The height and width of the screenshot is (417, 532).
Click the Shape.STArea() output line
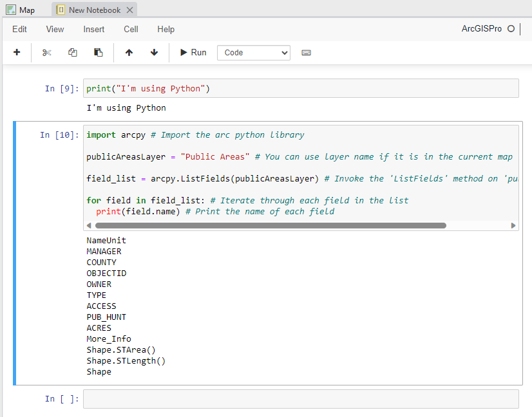(x=121, y=350)
